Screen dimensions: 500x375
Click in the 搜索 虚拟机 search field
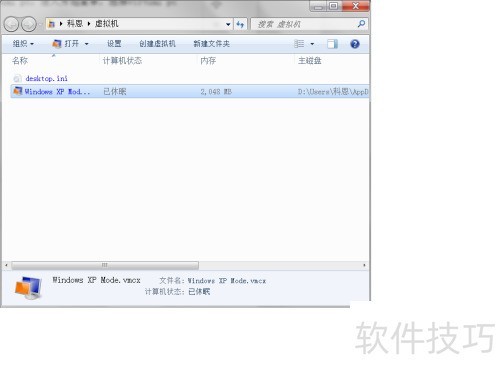[x=305, y=24]
